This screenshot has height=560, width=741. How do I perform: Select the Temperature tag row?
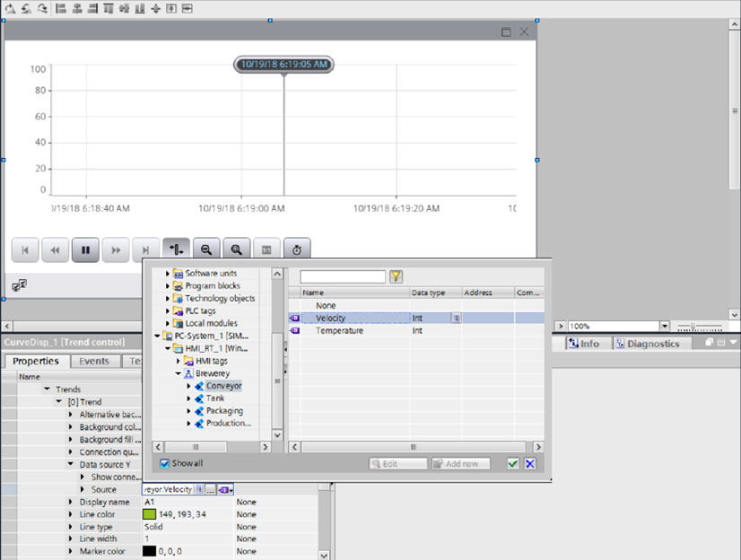coord(340,330)
